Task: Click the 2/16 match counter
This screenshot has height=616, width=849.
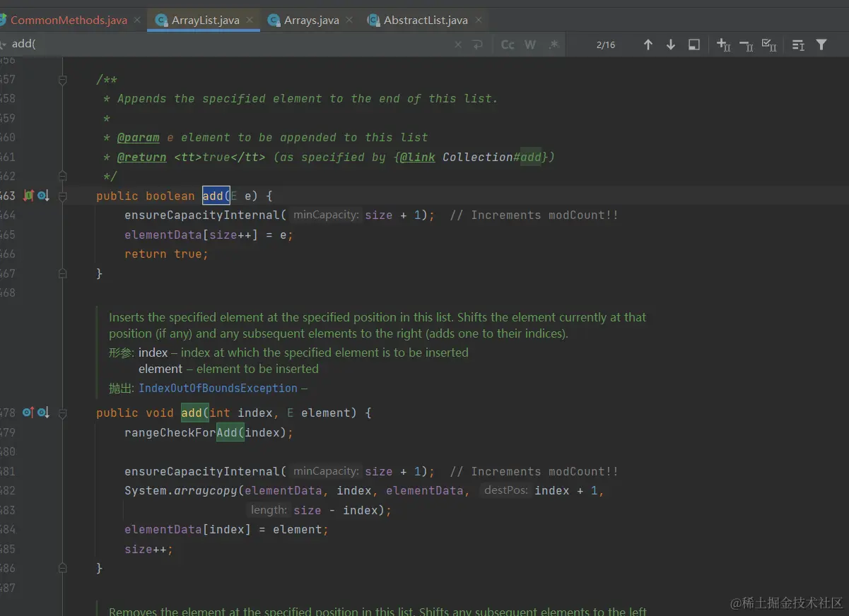Action: pyautogui.click(x=606, y=45)
